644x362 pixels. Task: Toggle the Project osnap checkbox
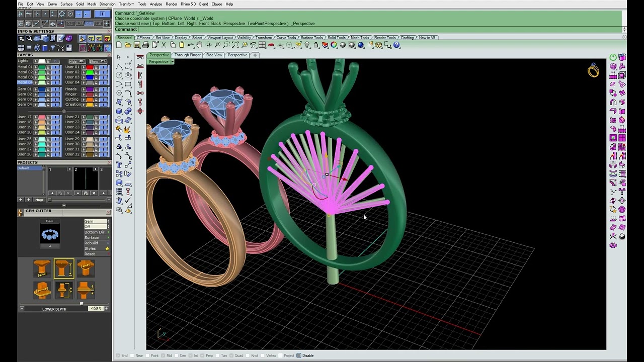pos(280,355)
